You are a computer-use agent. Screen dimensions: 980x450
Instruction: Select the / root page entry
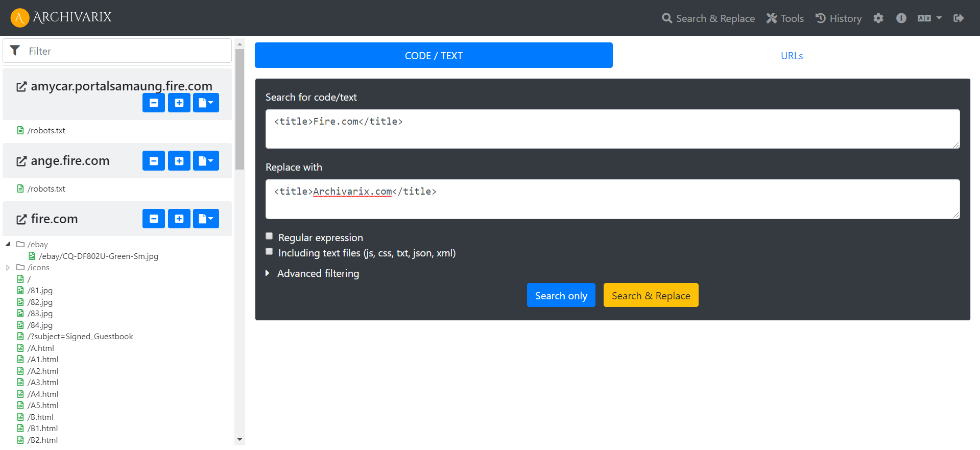[x=29, y=279]
